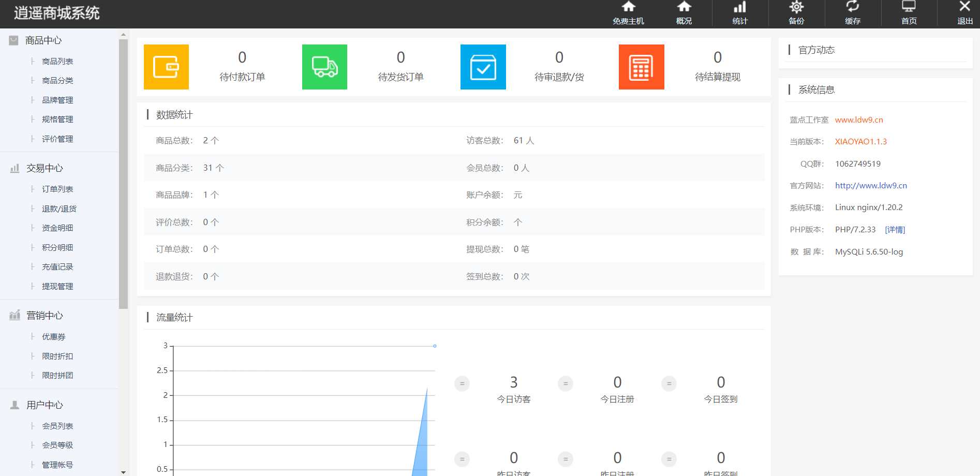Click the red 待结算提现 calculator icon

(641, 67)
